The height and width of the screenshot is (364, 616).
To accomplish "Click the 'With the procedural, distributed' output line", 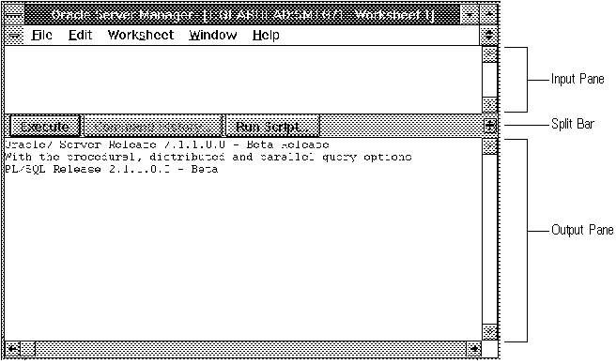I will 208,157.
